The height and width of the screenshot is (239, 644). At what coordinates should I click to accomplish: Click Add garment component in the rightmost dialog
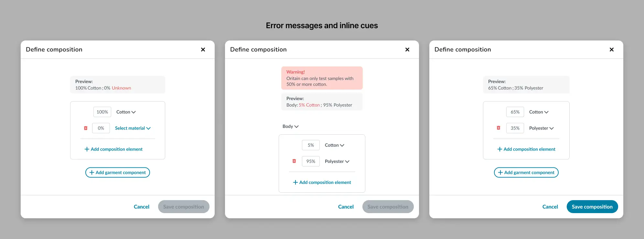[526, 172]
